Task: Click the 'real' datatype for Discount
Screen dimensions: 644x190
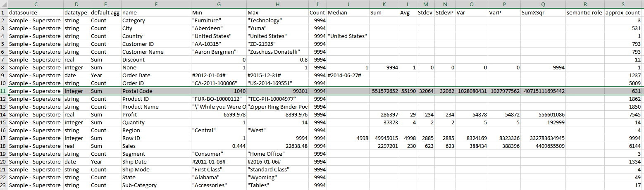Action: (76, 59)
